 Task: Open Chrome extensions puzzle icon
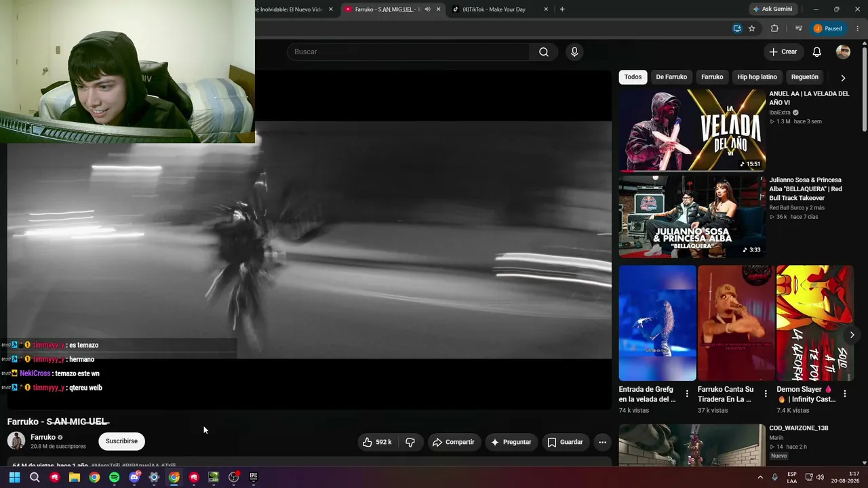pos(774,28)
